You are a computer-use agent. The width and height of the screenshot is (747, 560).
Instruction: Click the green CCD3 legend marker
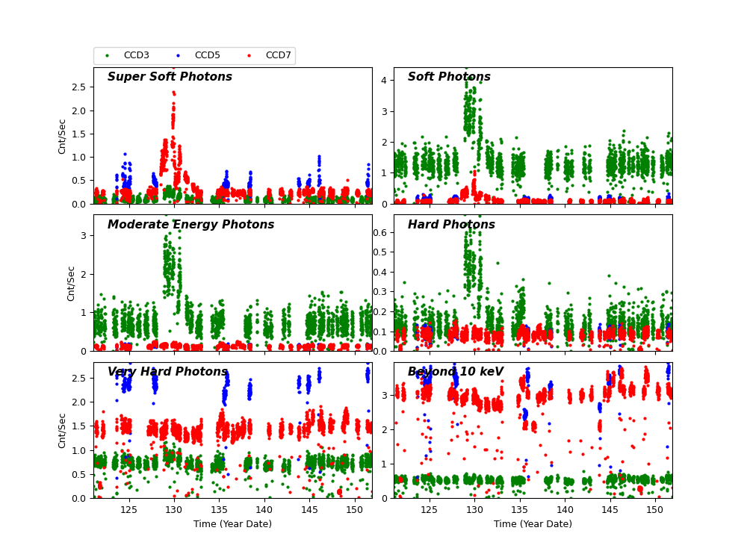(x=107, y=56)
